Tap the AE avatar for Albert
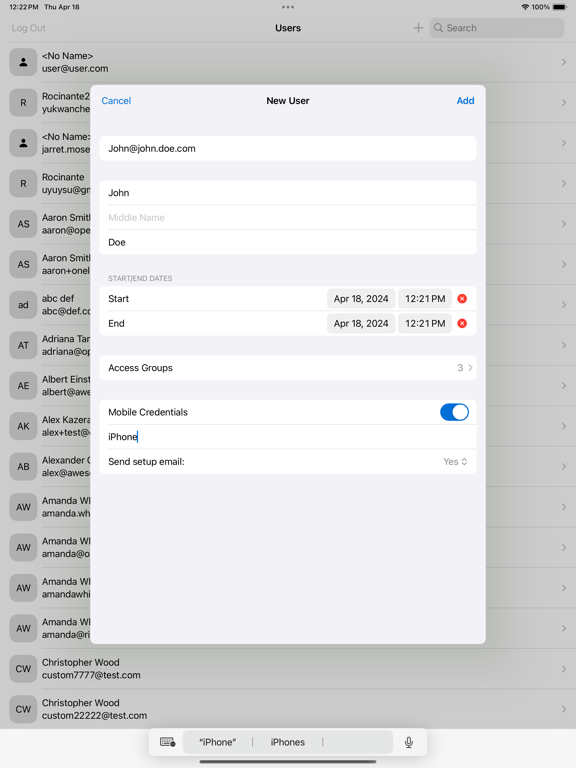 point(23,385)
